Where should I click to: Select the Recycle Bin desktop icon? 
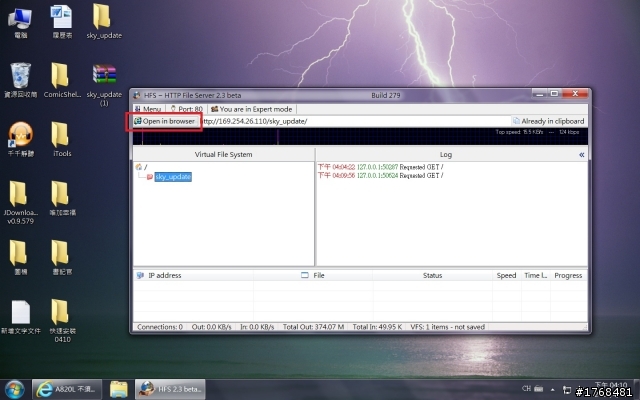click(x=20, y=80)
